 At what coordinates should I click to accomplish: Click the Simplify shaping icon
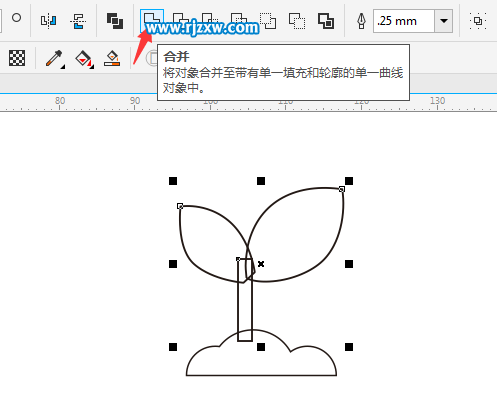click(239, 21)
